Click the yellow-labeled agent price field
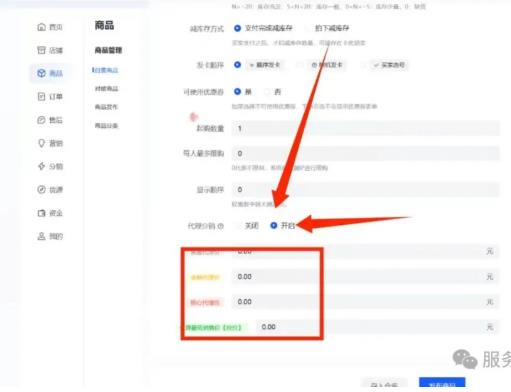This screenshot has width=511, height=392. click(x=364, y=277)
